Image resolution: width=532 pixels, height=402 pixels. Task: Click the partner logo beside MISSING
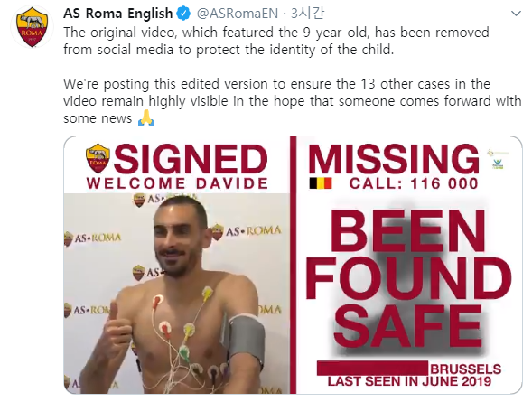(x=498, y=159)
